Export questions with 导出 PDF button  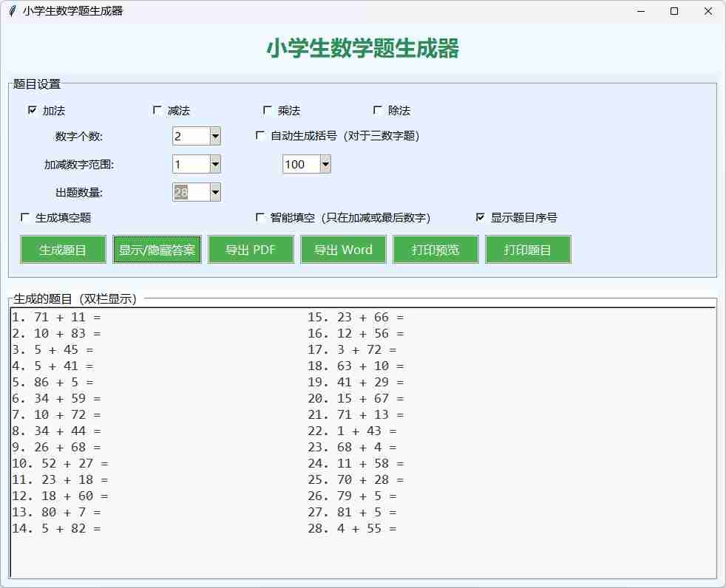tap(251, 250)
